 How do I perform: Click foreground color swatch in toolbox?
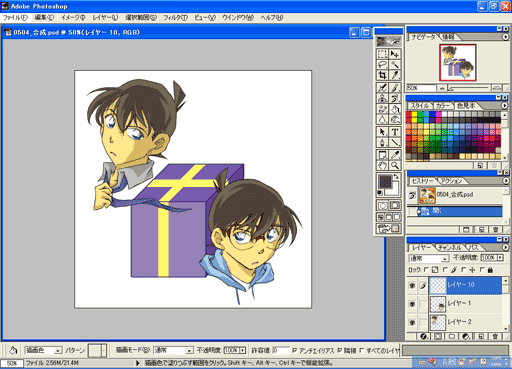[385, 181]
